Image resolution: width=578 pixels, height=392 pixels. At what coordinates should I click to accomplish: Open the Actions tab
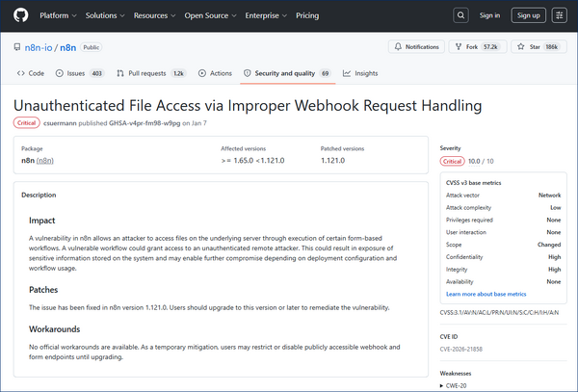[216, 73]
